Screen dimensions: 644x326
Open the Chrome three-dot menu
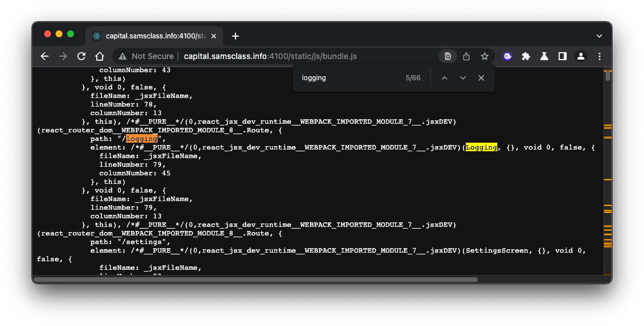tap(599, 56)
